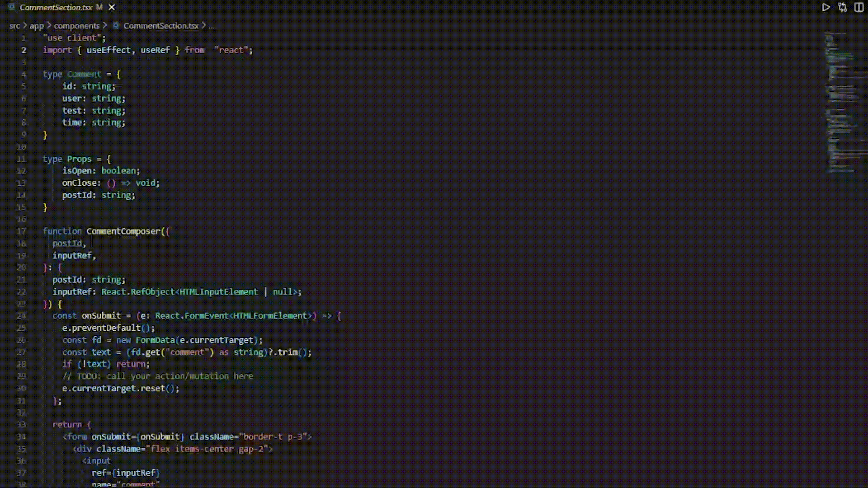Click the React file icon in the tab
Image resolution: width=868 pixels, height=488 pixels.
11,7
